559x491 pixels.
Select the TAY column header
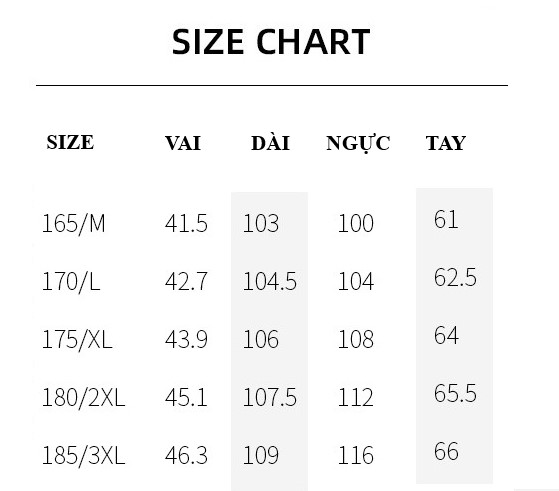(x=446, y=143)
